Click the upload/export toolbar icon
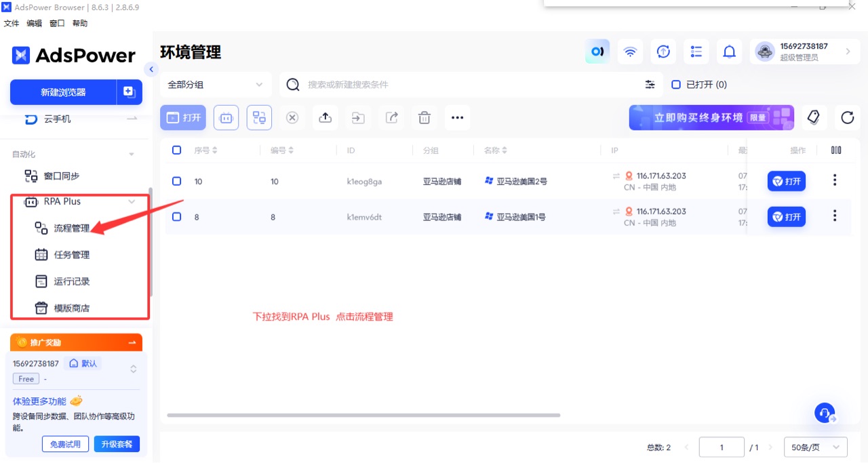This screenshot has width=868, height=463. click(325, 117)
